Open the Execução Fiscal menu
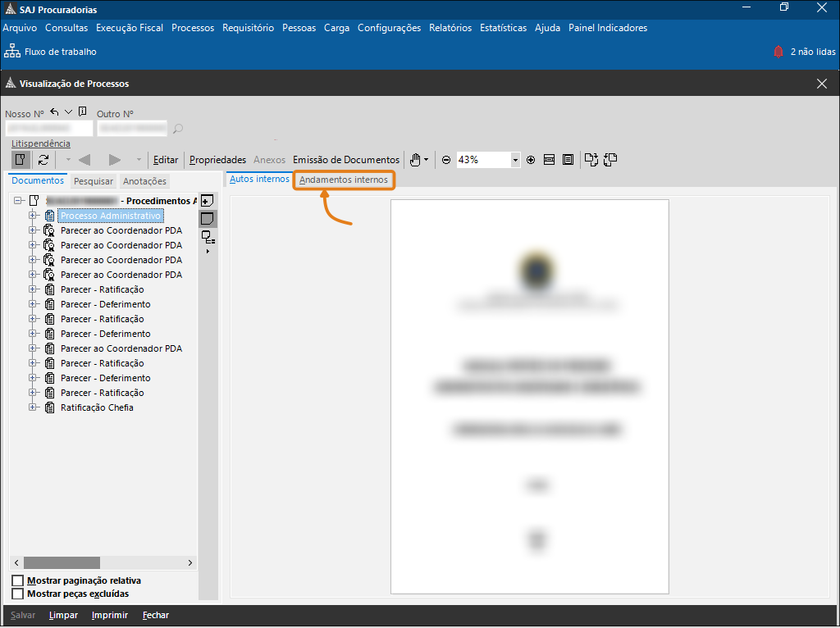The height and width of the screenshot is (628, 840). pos(130,28)
